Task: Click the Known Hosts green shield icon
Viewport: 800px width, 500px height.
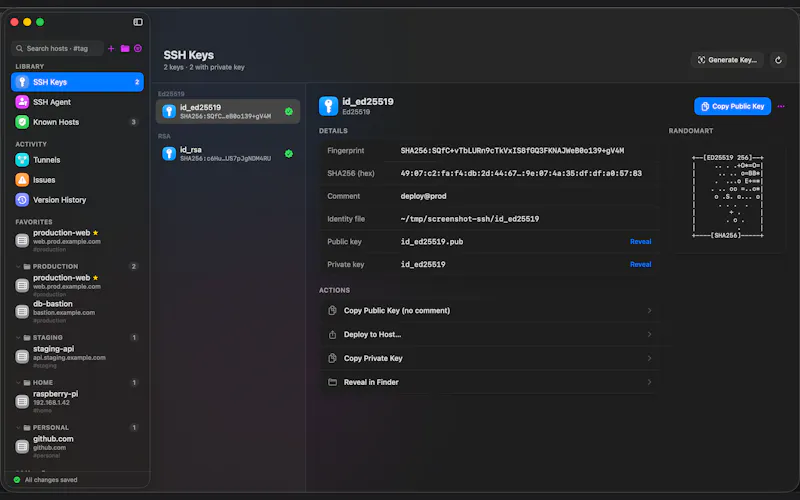Action: coord(22,122)
